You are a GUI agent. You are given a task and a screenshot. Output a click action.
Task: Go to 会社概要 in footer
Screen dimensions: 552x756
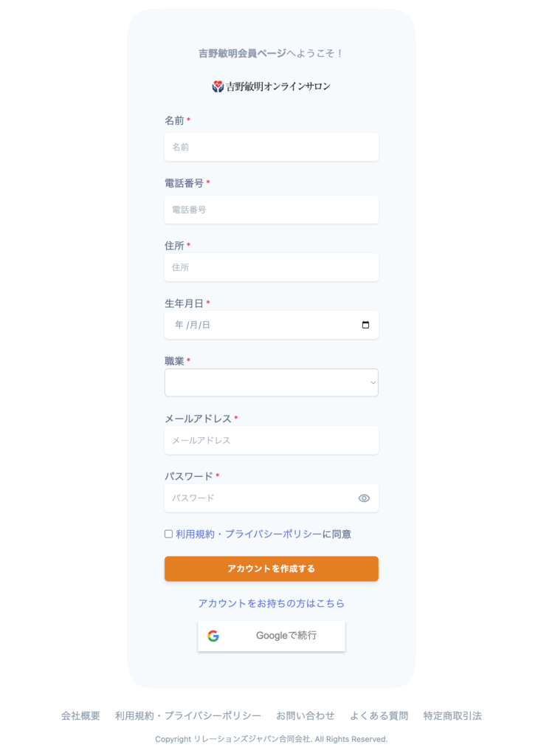pos(80,715)
